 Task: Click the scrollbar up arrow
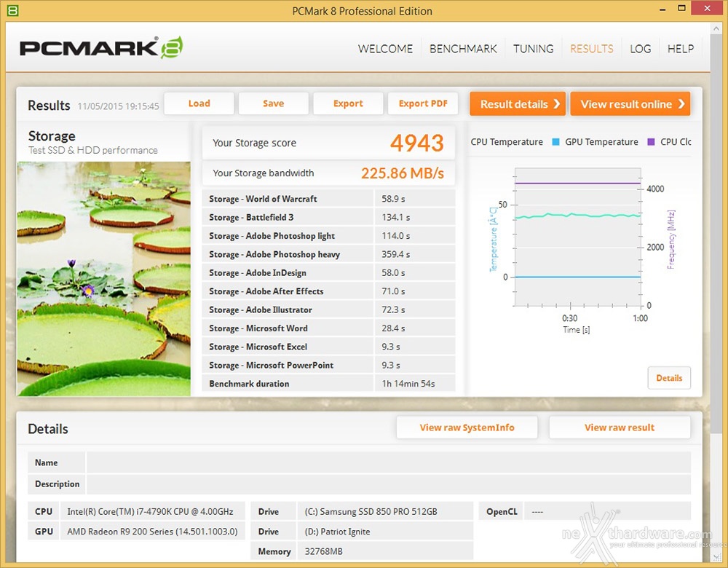coord(716,29)
